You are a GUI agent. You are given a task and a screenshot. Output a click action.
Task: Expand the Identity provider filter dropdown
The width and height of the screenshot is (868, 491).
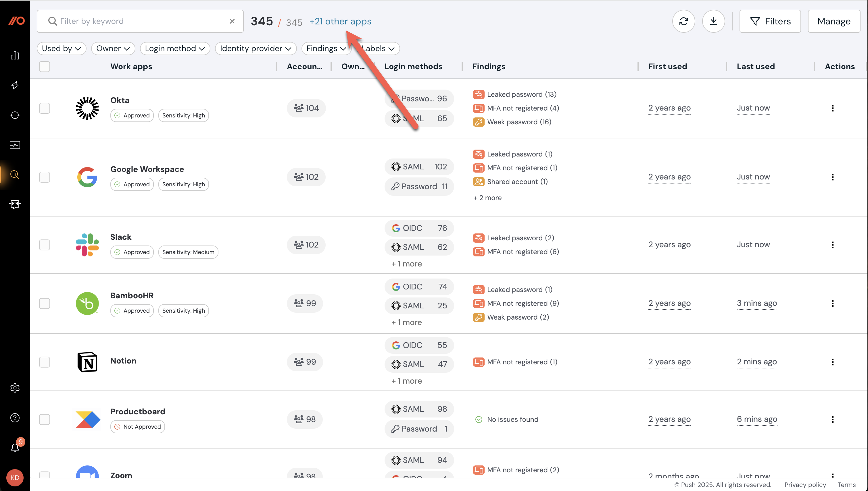(256, 48)
